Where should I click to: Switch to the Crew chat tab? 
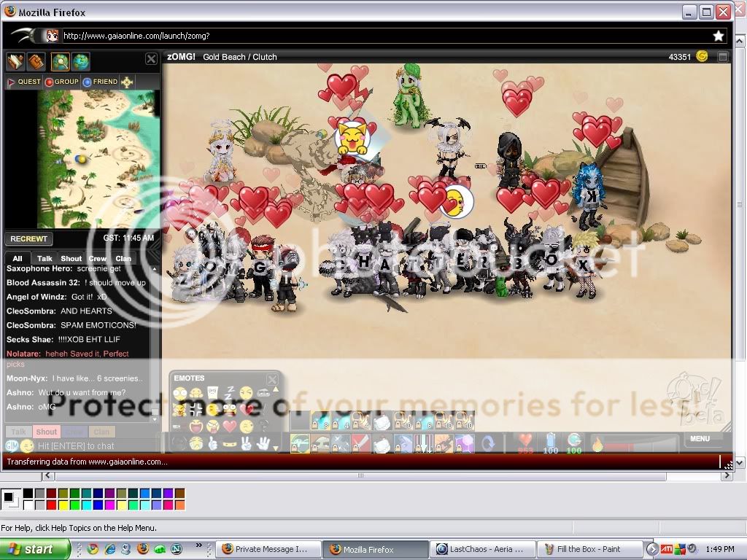pyautogui.click(x=97, y=258)
